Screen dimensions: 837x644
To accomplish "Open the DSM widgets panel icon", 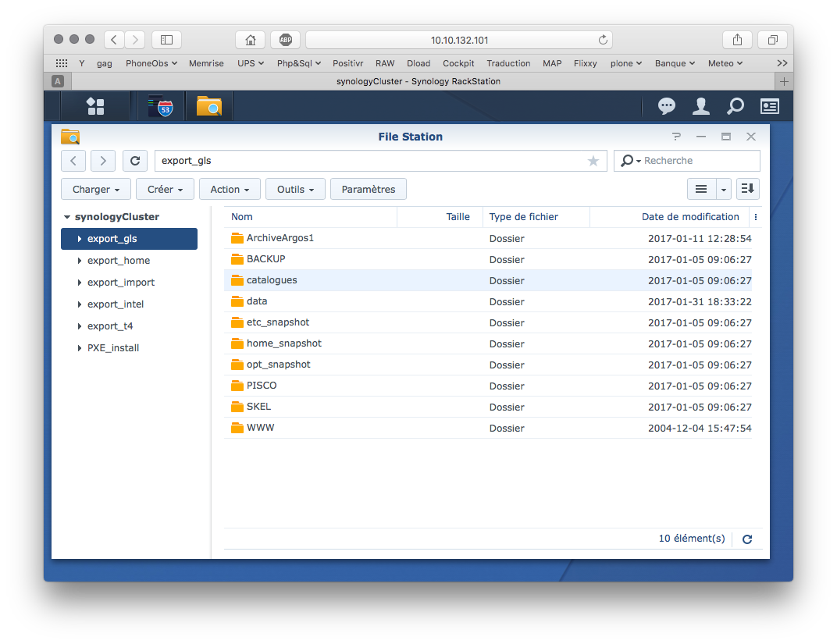I will point(770,106).
